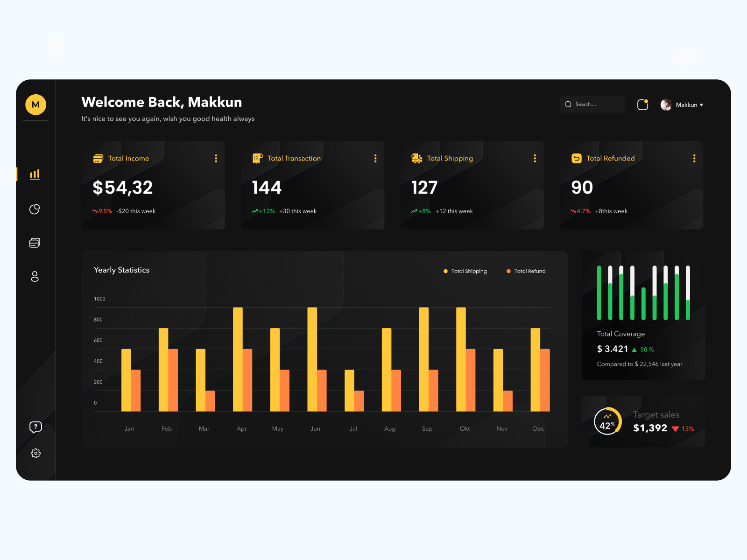Screen dimensions: 747x560
Task: Click the +12% up trend indicator
Action: click(263, 211)
